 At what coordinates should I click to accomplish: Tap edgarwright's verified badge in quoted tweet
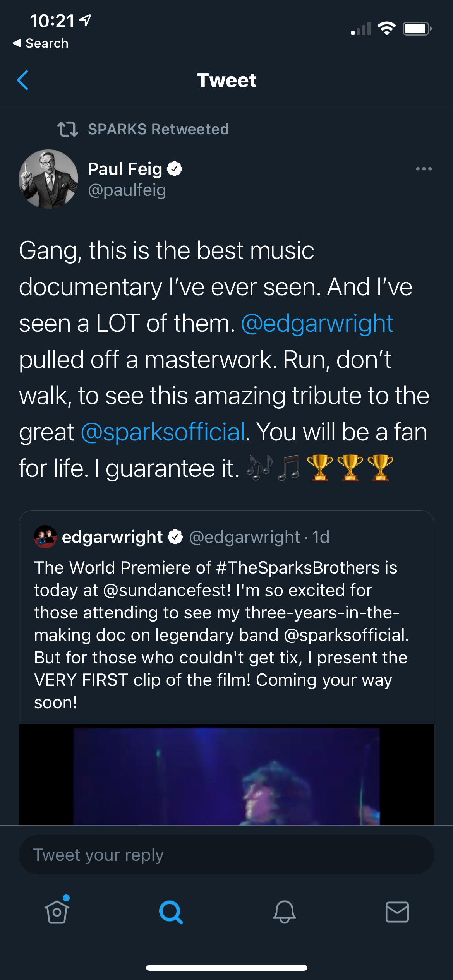point(175,537)
